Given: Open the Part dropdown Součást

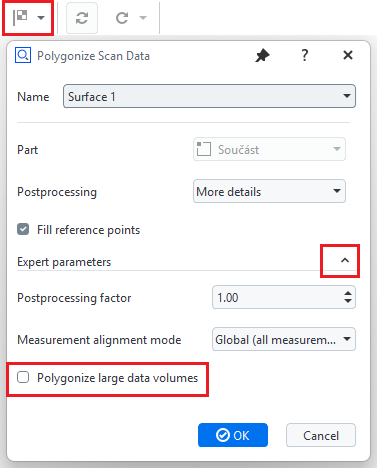Looking at the screenshot, I should pos(269,149).
